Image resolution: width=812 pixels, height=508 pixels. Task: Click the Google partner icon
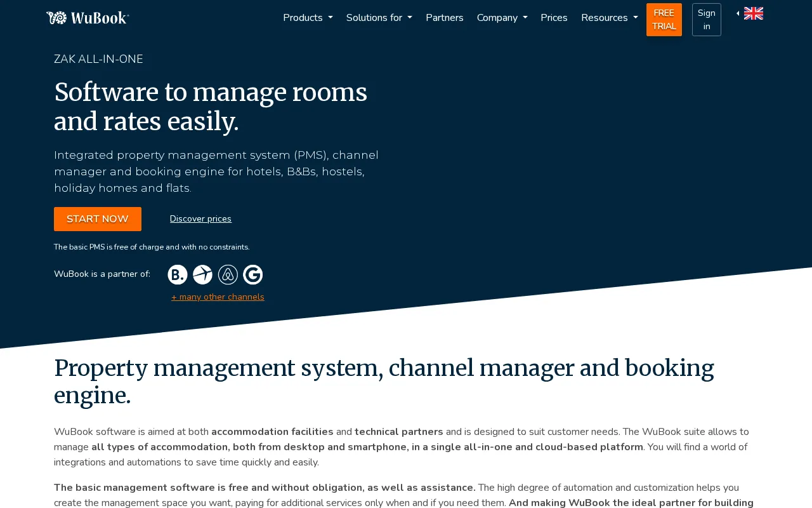pos(253,275)
